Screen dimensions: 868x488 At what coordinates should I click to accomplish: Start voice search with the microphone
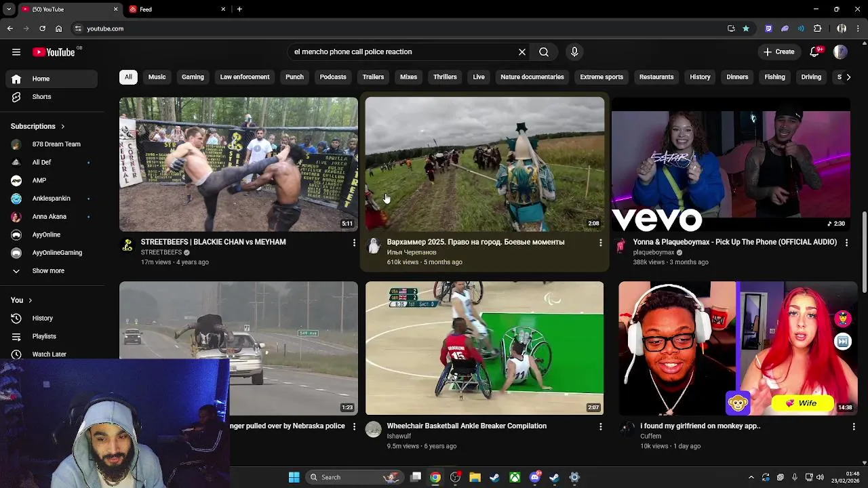(x=574, y=52)
